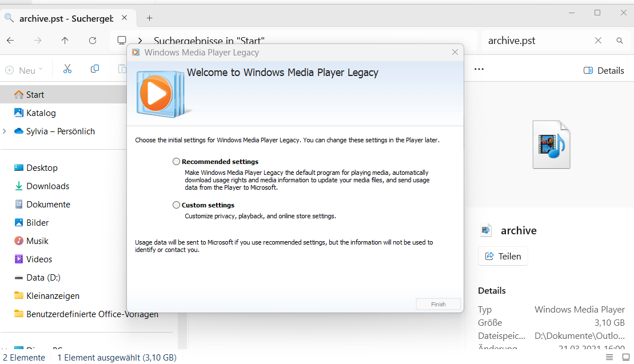Expand the Sylvia – Persönlich OneDrive node

(5, 131)
